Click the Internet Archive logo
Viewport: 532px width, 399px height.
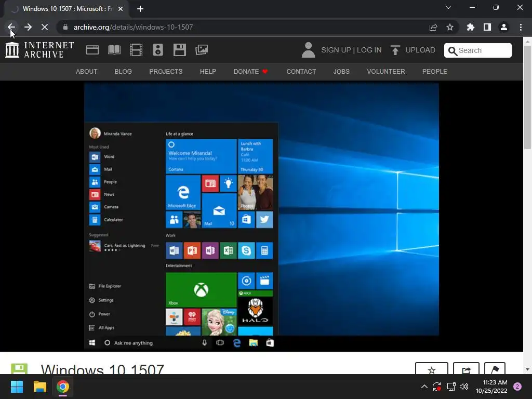point(39,50)
